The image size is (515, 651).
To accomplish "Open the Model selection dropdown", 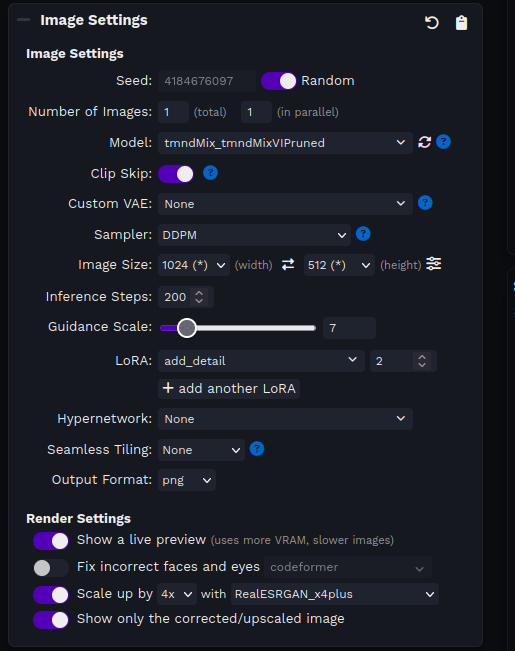I will click(285, 143).
